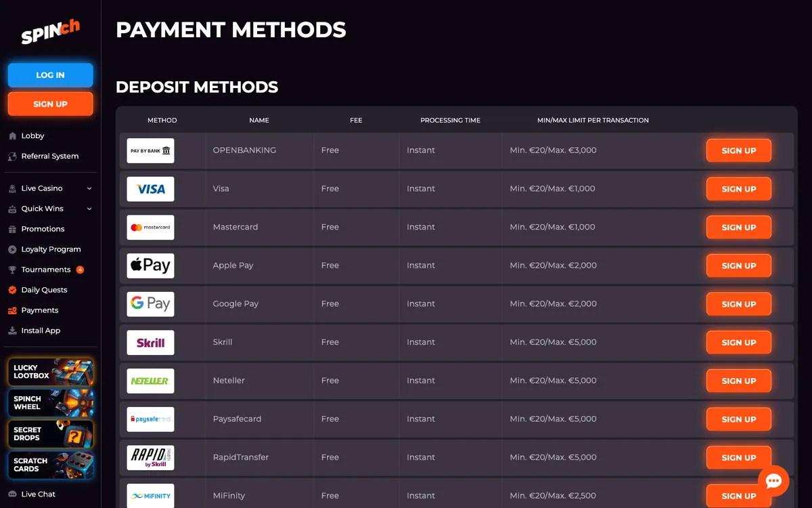Image resolution: width=812 pixels, height=508 pixels.
Task: Click the Loyalty Program icon
Action: pos(12,250)
